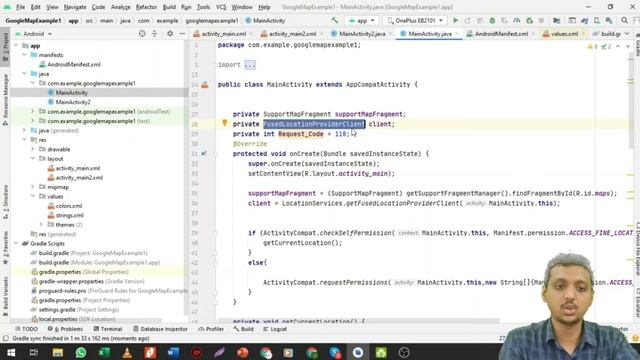Open the Refactor menu

[x=146, y=7]
